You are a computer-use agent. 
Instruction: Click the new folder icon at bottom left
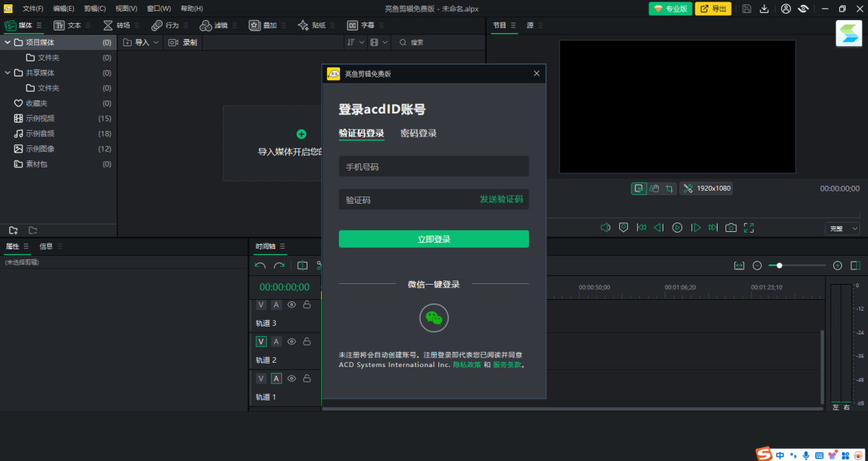pyautogui.click(x=13, y=230)
